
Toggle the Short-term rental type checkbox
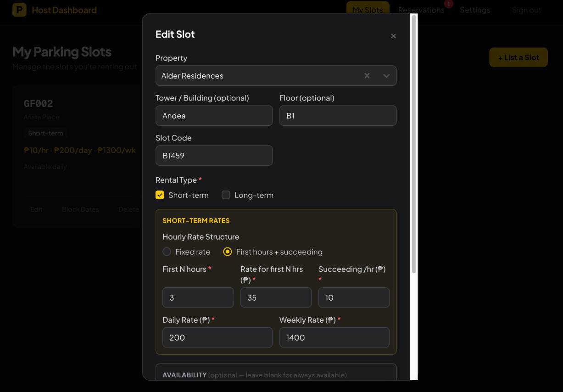point(160,195)
